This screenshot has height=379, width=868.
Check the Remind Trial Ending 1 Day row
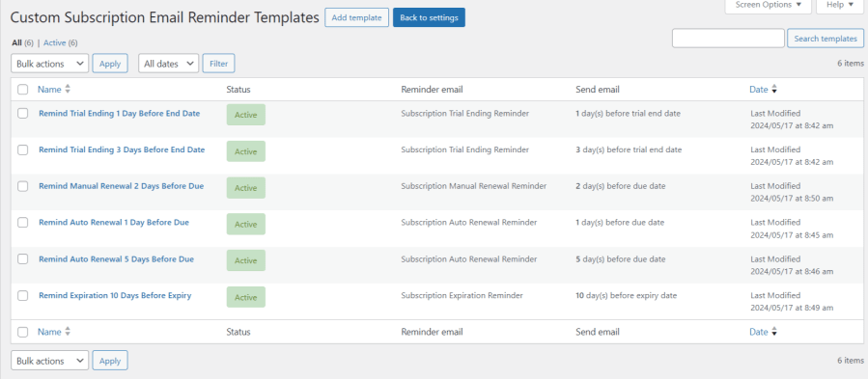pyautogui.click(x=23, y=114)
